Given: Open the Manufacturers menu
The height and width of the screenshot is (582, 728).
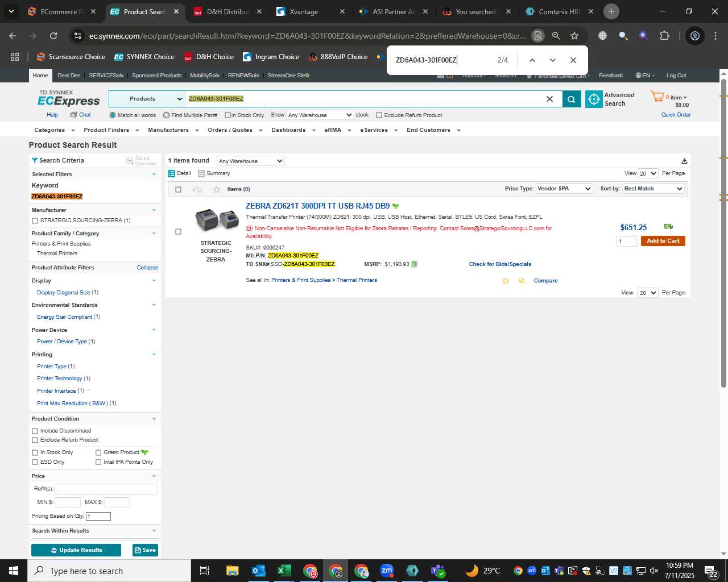Looking at the screenshot, I should (x=173, y=130).
